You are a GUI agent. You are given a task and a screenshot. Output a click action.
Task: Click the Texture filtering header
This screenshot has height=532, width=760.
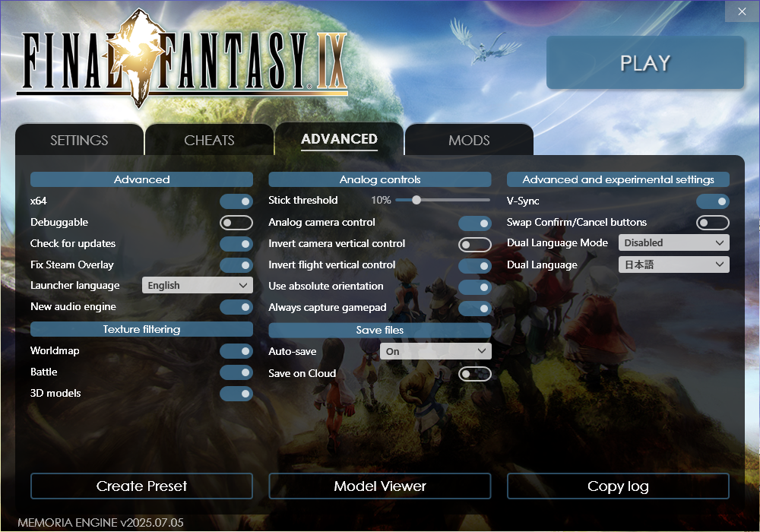[141, 329]
